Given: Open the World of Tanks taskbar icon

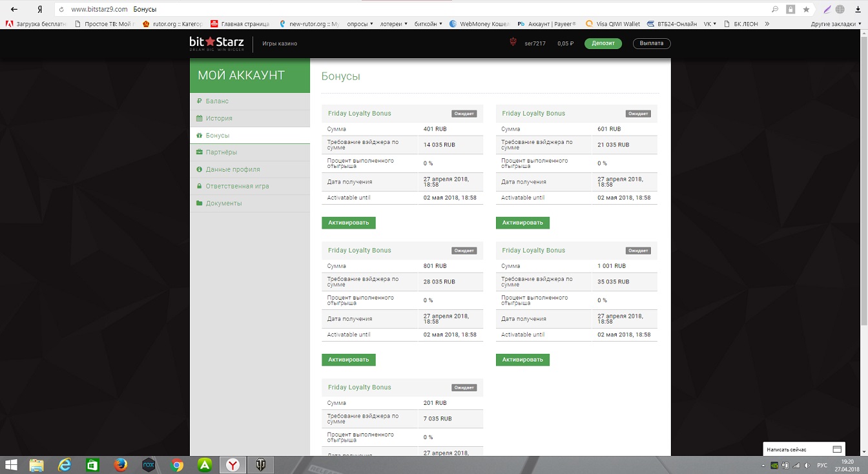Looking at the screenshot, I should [x=260, y=464].
